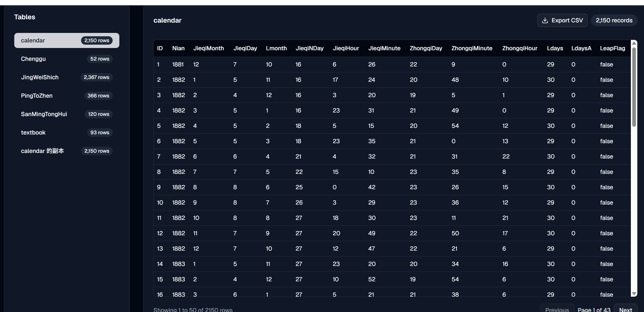Click the JieqiHour column header
Screen dimensions: 644x312
[346, 48]
